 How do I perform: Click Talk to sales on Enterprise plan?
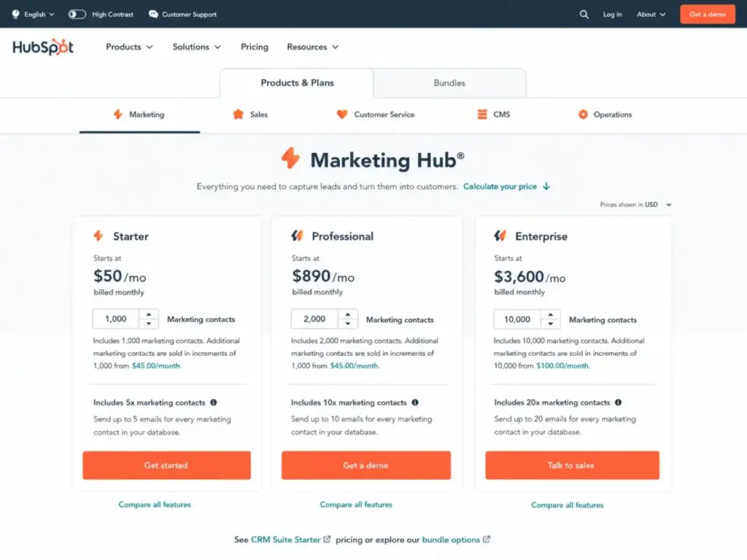(572, 465)
